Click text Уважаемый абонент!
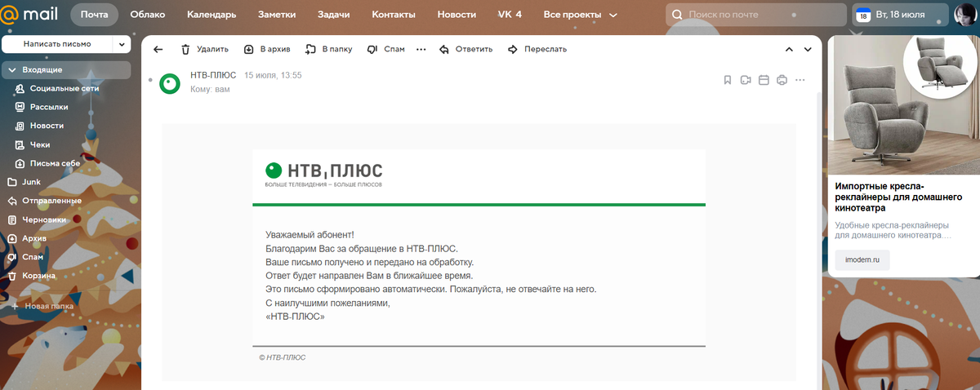This screenshot has width=980, height=390. tap(310, 235)
